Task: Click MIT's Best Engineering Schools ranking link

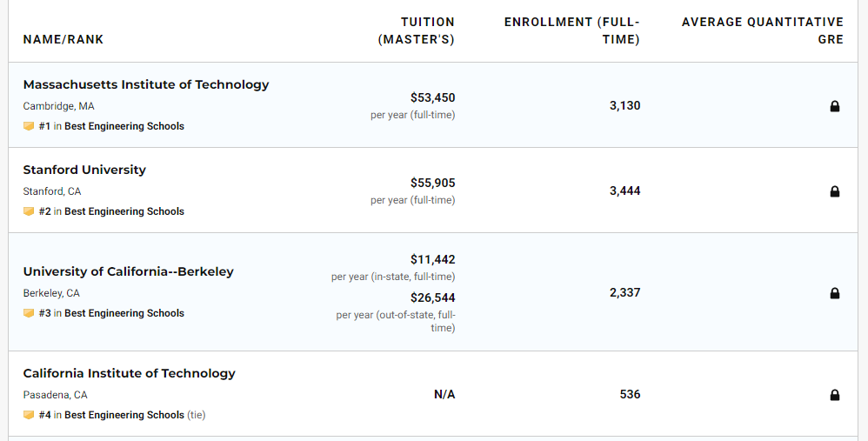Action: coord(124,126)
